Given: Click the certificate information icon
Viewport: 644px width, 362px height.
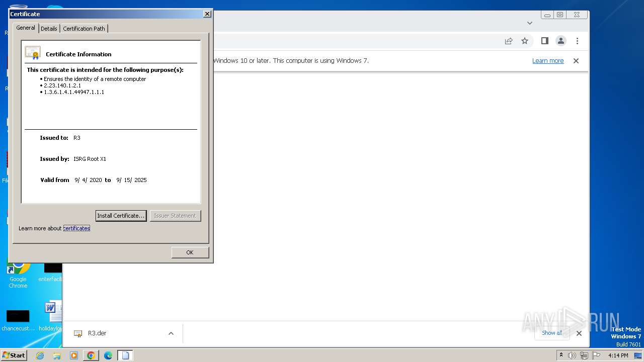Looking at the screenshot, I should pos(33,53).
